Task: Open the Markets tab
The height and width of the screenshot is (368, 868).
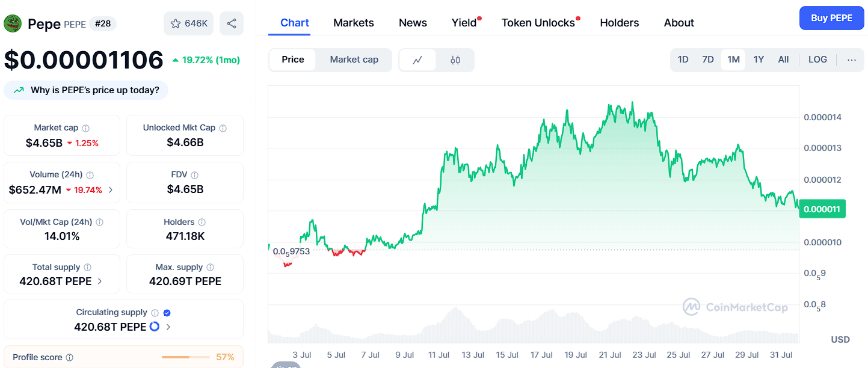Action: [x=354, y=23]
